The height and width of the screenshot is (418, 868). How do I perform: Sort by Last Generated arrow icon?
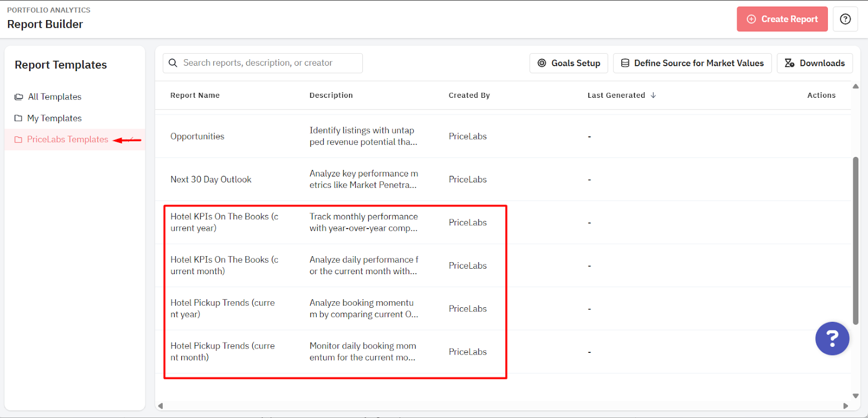click(x=653, y=95)
